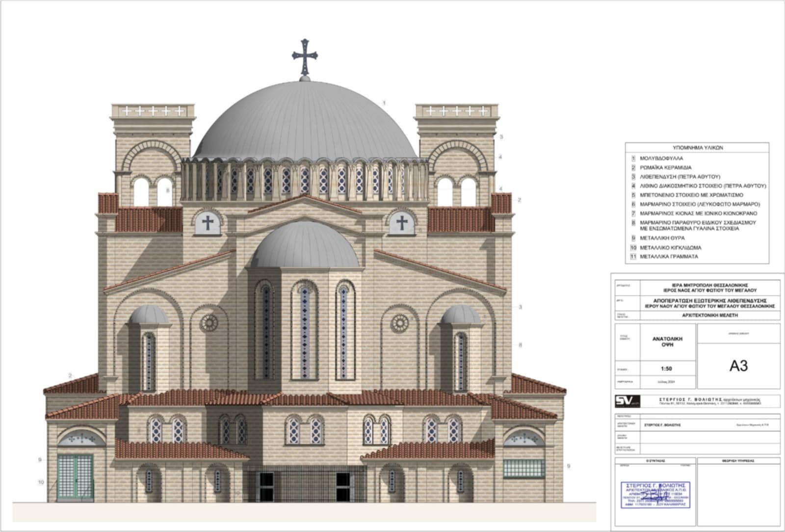The width and height of the screenshot is (785, 532).
Task: Select the right circular rose window
Action: [x=400, y=323]
